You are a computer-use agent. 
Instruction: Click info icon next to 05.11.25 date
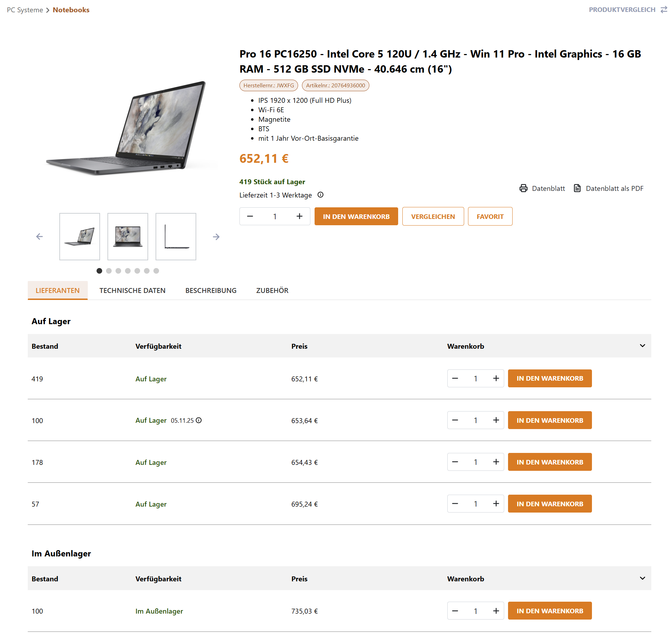click(199, 420)
